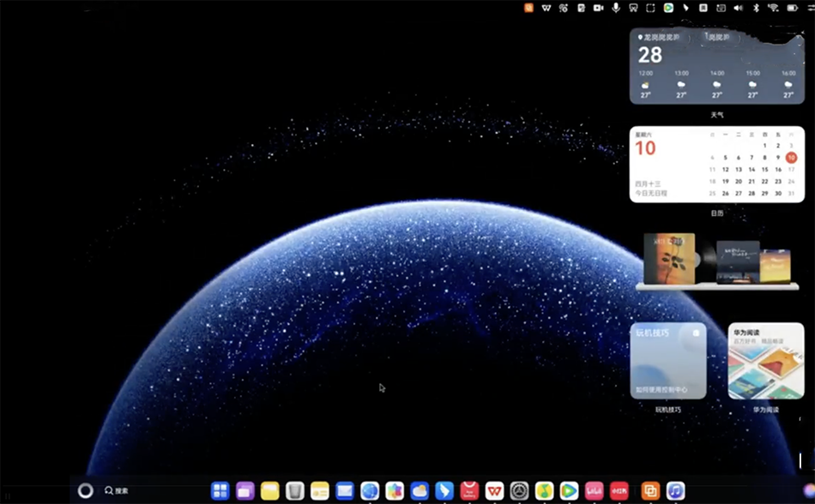Launch the Music note app in dock
The width and height of the screenshot is (815, 504).
point(675,490)
